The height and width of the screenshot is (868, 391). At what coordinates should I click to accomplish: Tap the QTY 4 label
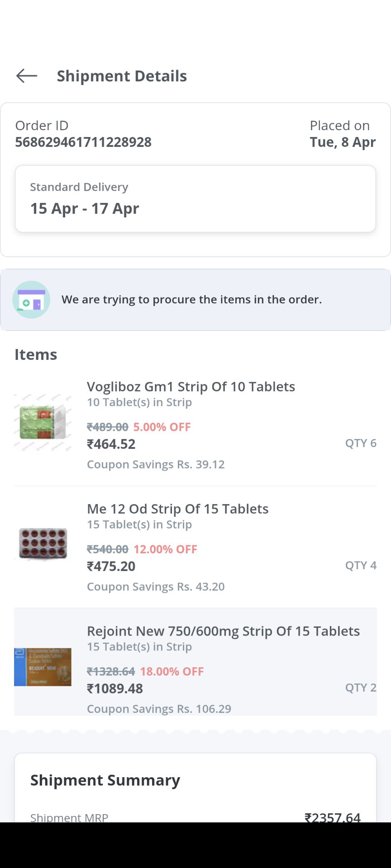361,565
